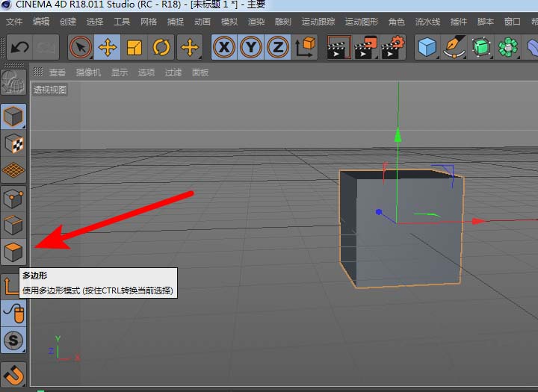Image resolution: width=538 pixels, height=392 pixels.
Task: Select the cube object in viewport
Action: pos(401,228)
